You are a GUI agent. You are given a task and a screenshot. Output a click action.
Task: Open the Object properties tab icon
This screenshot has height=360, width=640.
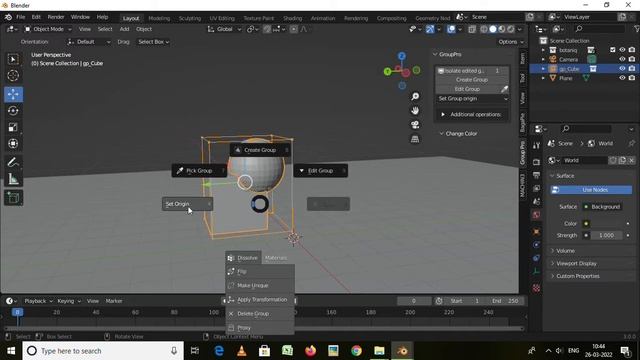coord(536,231)
